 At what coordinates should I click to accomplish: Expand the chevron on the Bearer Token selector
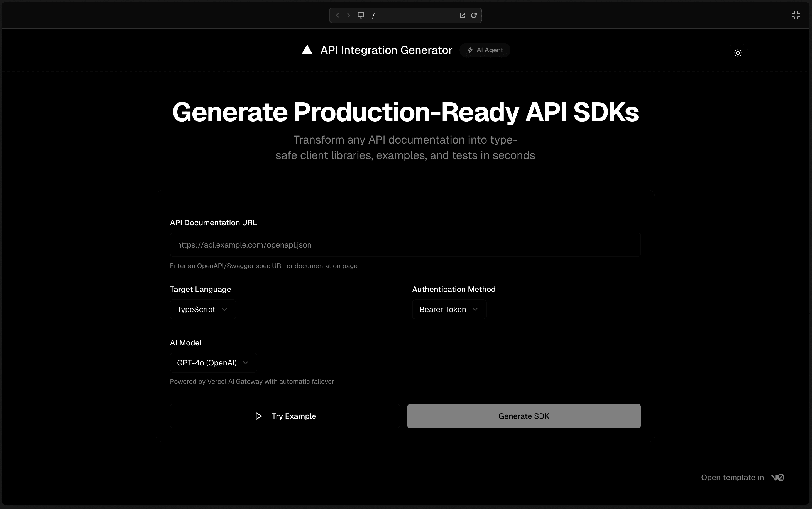point(475,309)
